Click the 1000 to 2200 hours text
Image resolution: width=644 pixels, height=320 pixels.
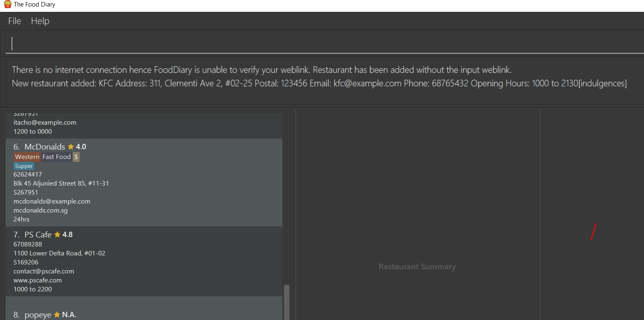pyautogui.click(x=33, y=289)
